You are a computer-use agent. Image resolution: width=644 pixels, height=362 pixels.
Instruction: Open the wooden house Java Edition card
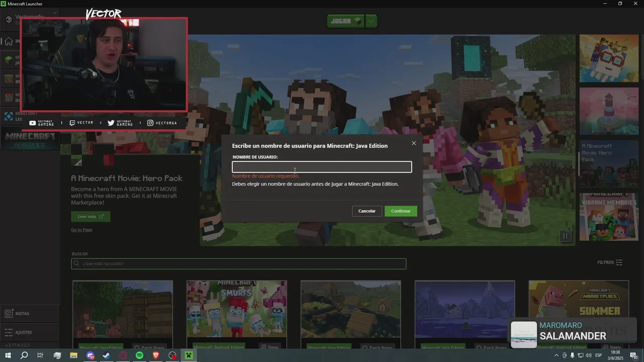(x=123, y=315)
